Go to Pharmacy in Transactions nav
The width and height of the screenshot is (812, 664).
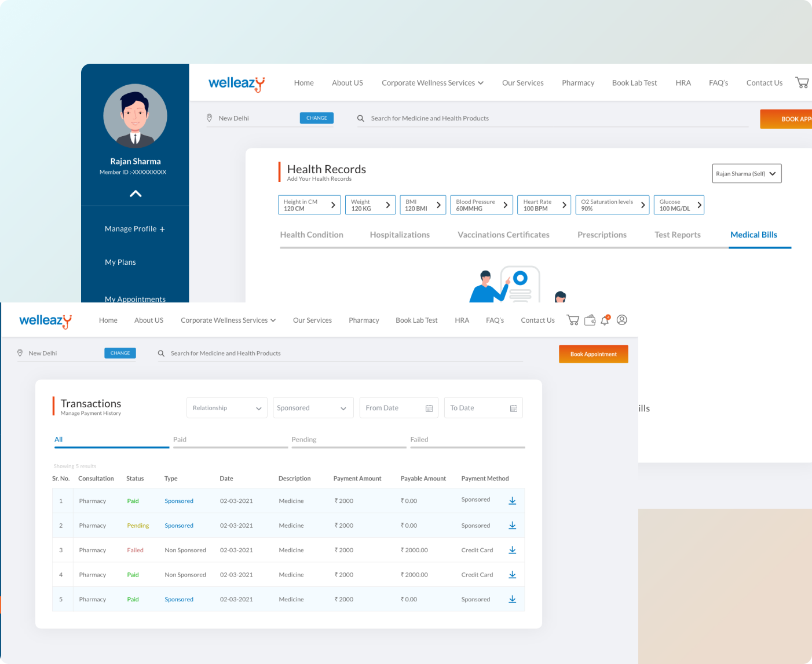[364, 320]
